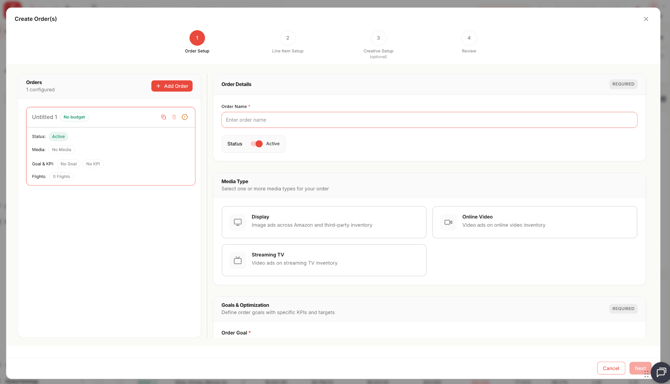Click the Media Type heading

235,181
